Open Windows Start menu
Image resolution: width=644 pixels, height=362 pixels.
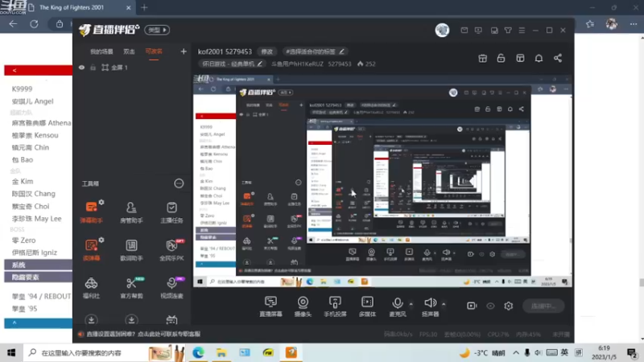[x=11, y=353]
